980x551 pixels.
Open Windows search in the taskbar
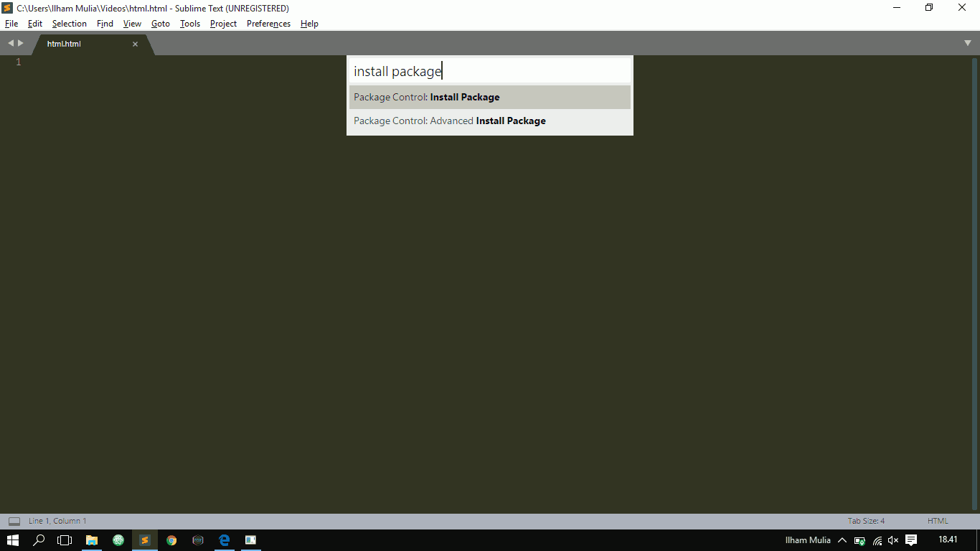pyautogui.click(x=39, y=540)
